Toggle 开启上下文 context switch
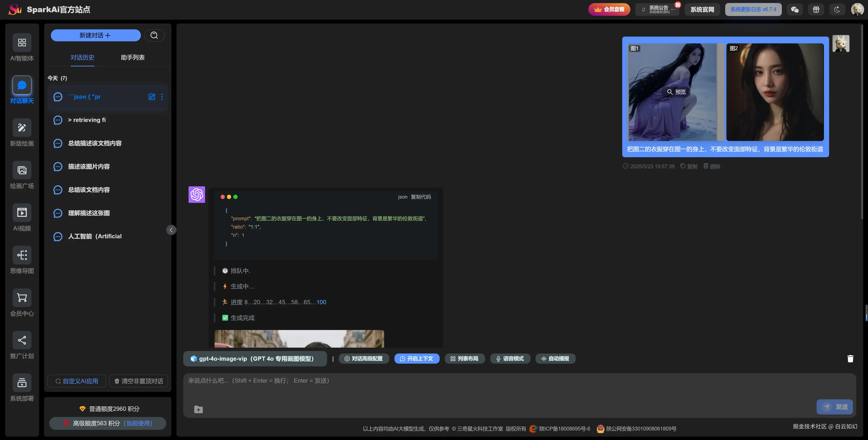 point(417,358)
